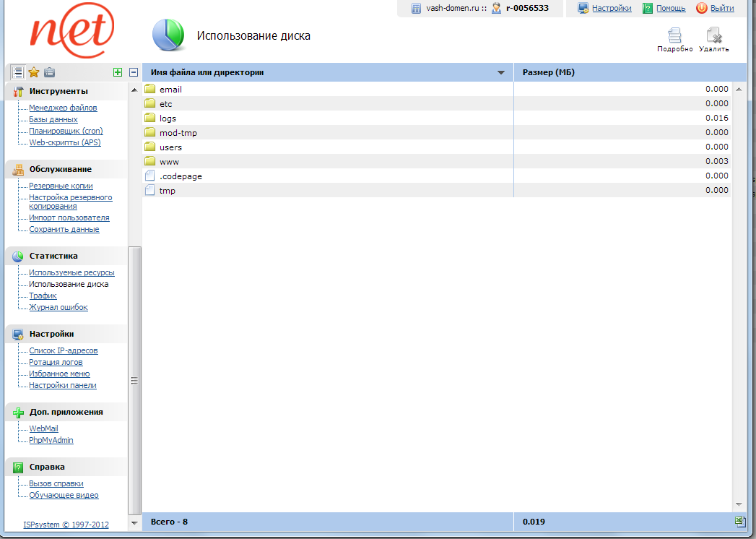Switch to the clipboard sidebar tab icon
This screenshot has height=539, width=756.
(x=49, y=72)
